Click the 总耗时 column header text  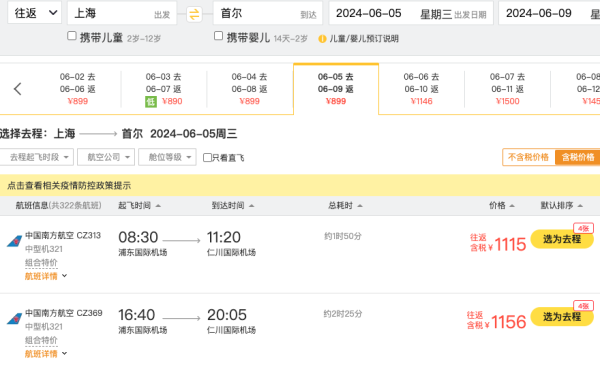click(341, 205)
